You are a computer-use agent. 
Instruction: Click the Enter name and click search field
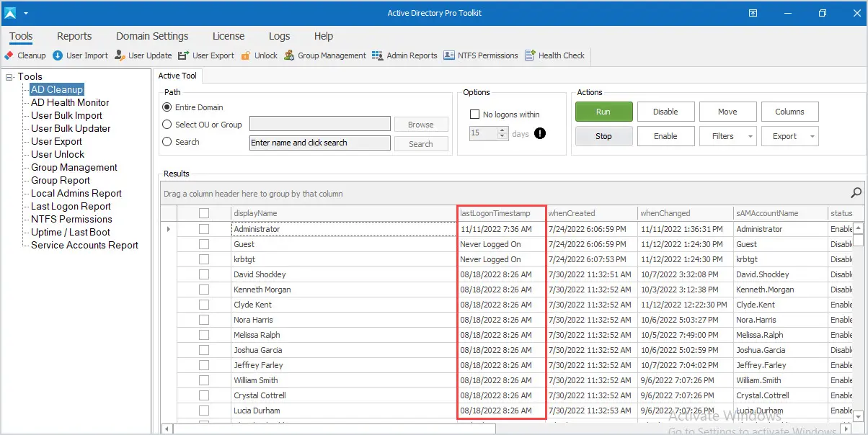[x=320, y=143]
